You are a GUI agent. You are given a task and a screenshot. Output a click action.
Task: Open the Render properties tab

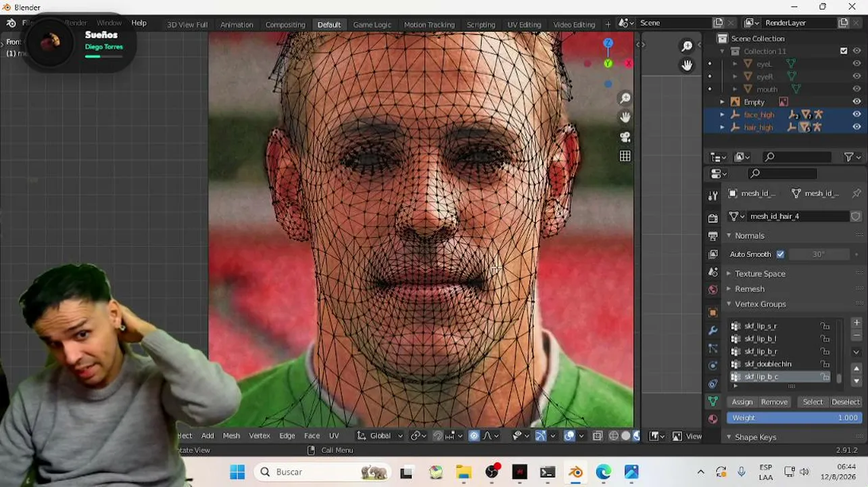tap(713, 218)
